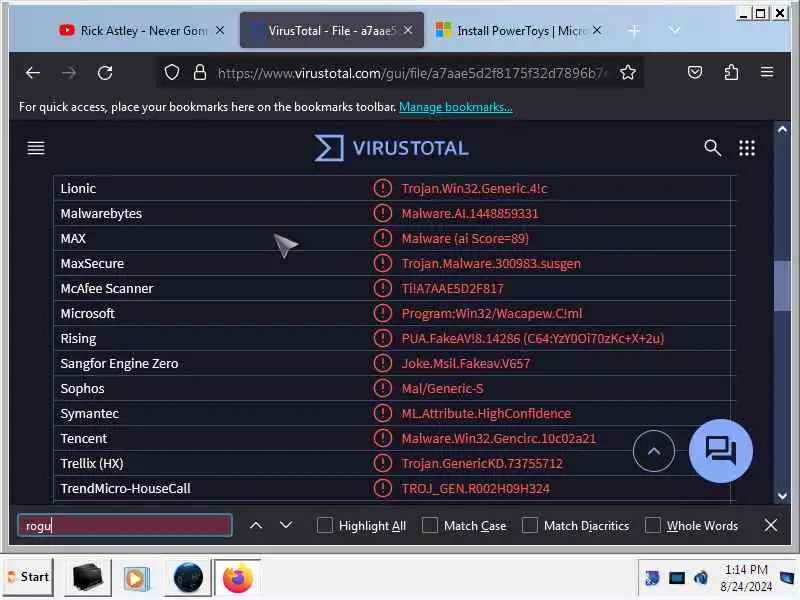Click ML.Attribute.HighConfidence detection
The width and height of the screenshot is (800, 600).
click(486, 413)
